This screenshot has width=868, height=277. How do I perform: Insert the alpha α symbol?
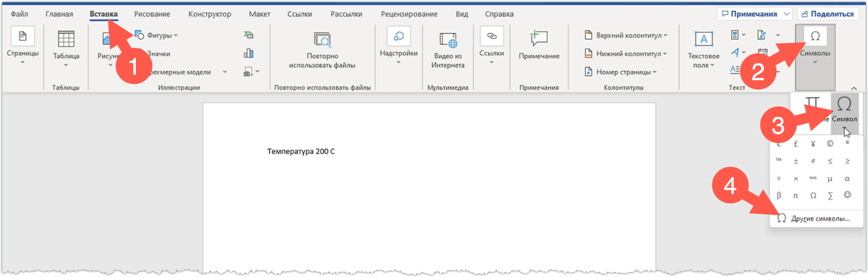(x=847, y=178)
